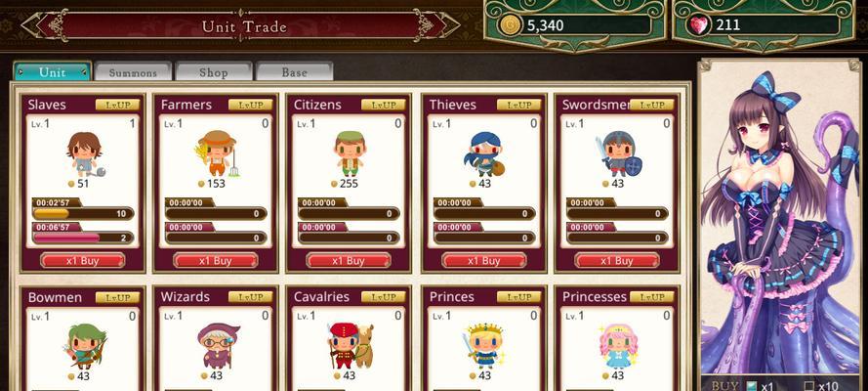Click the Slaves orange progress bar

point(83,214)
